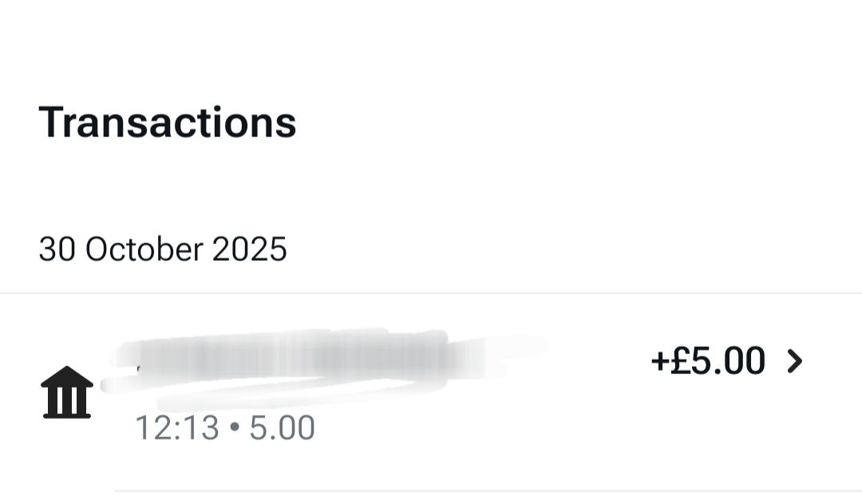Tap the bank transfer icon beside the transaction
Image resolution: width=862 pixels, height=504 pixels.
[x=66, y=392]
